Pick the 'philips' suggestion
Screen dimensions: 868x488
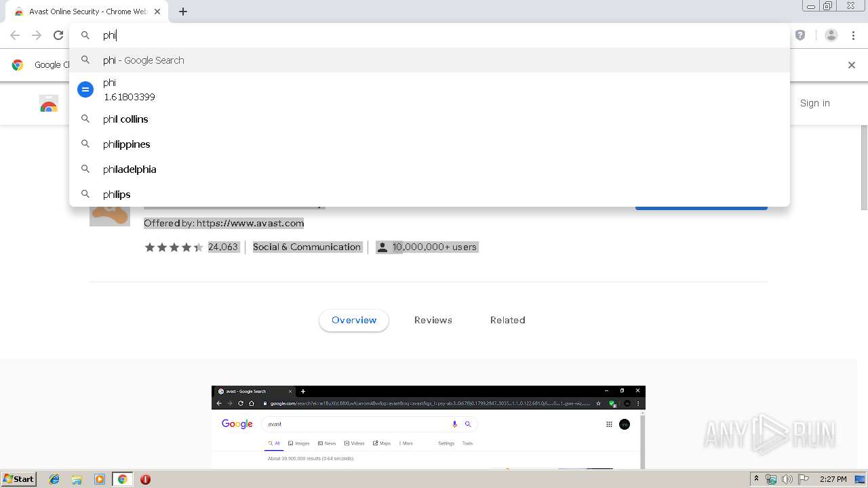point(429,195)
